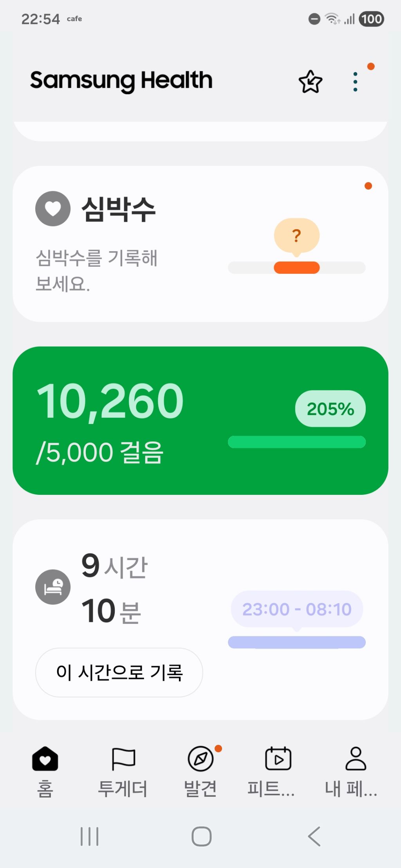Open the 홈 tab
401x868 pixels.
pos(45,771)
